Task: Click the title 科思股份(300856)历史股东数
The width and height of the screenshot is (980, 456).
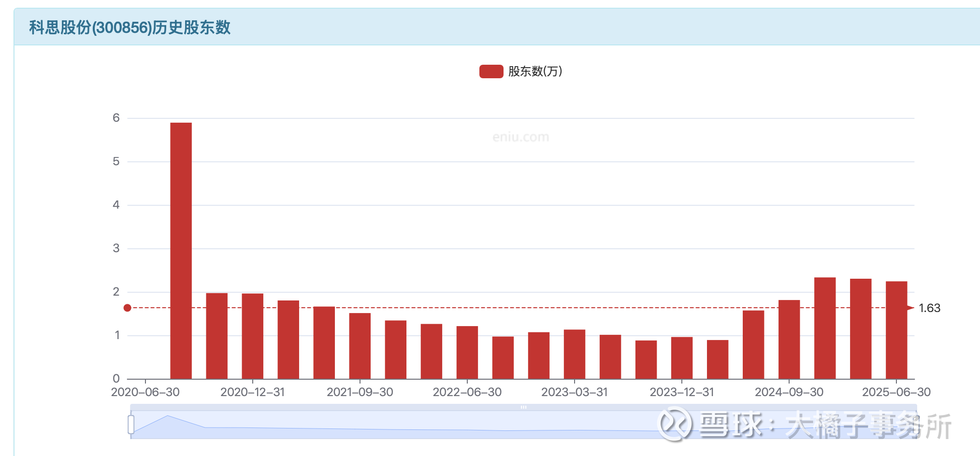Action: point(130,28)
